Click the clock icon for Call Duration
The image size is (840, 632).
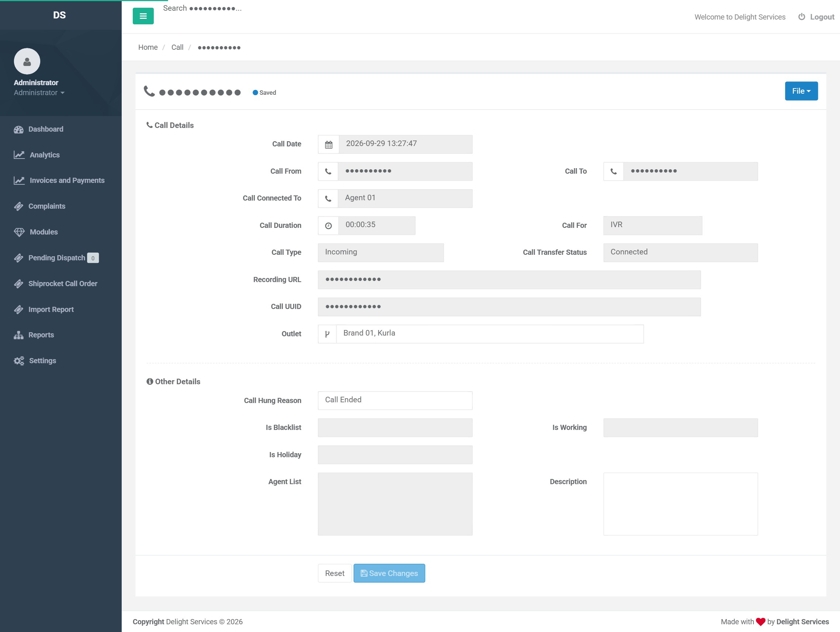(329, 226)
